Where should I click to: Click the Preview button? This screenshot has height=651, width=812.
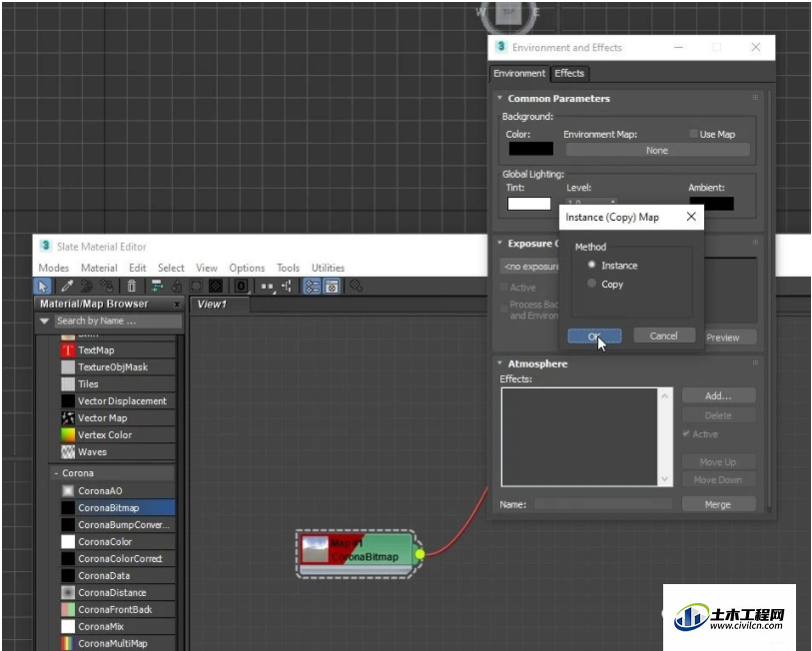point(729,337)
